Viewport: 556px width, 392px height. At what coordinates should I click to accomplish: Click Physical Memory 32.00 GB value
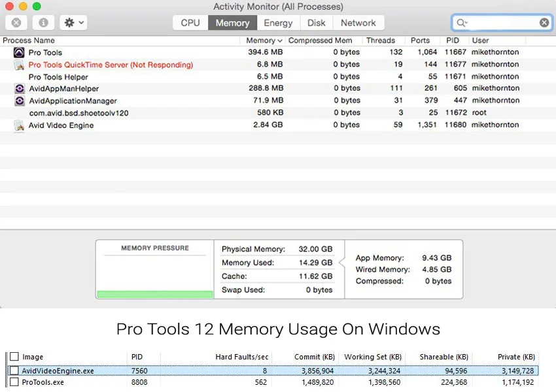pyautogui.click(x=315, y=250)
